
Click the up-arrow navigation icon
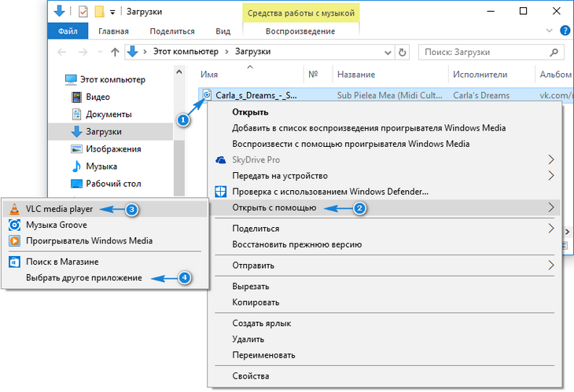pos(115,52)
